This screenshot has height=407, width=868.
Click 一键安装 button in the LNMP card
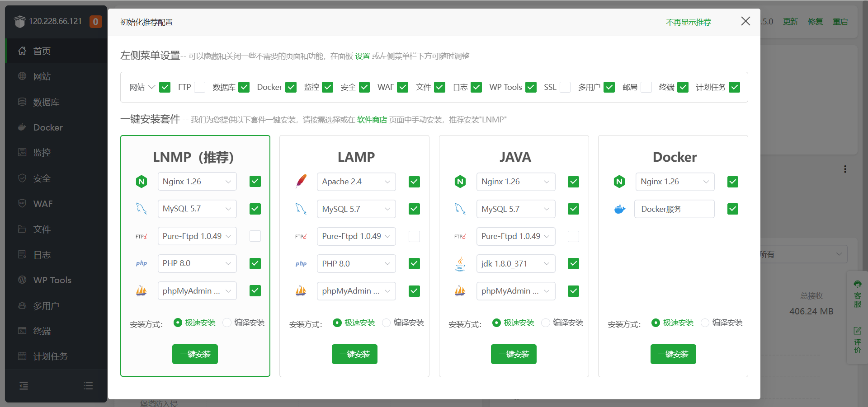(195, 354)
